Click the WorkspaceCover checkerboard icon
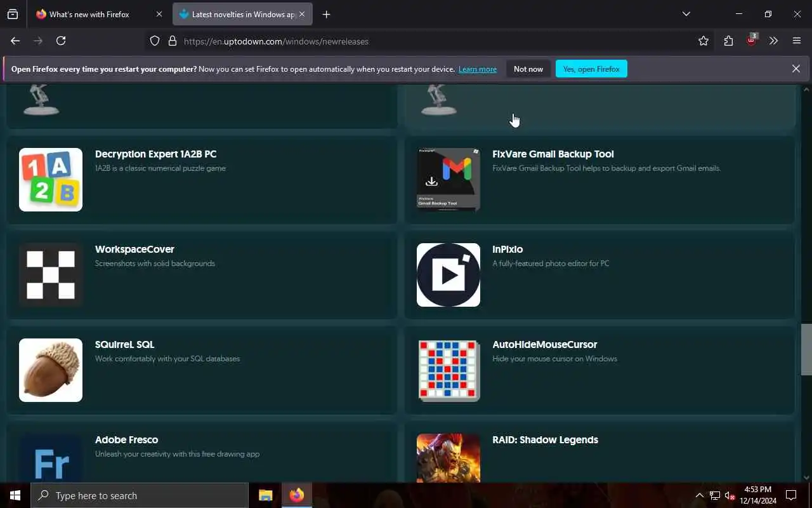Viewport: 812px width, 508px height. tap(51, 275)
